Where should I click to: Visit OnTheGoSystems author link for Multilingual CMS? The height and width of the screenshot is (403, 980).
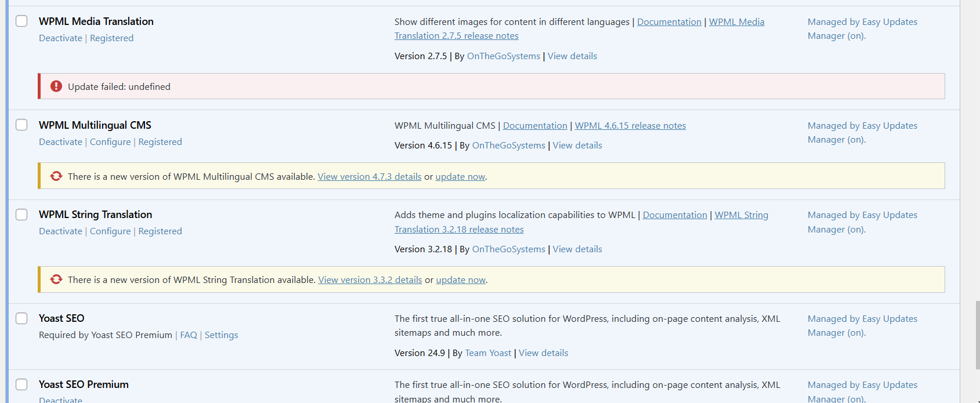pyautogui.click(x=509, y=146)
